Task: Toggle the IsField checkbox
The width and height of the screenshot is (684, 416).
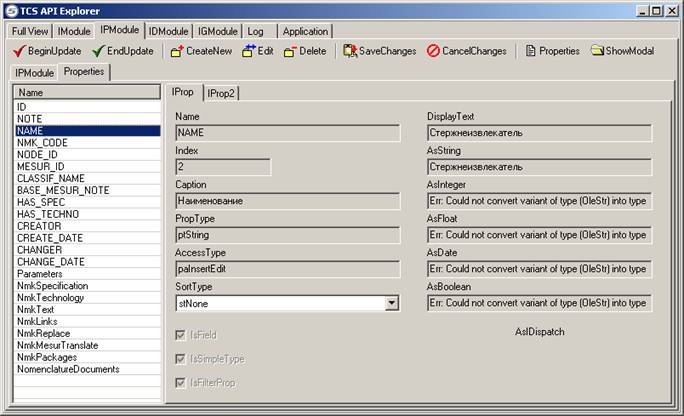Action: 180,337
